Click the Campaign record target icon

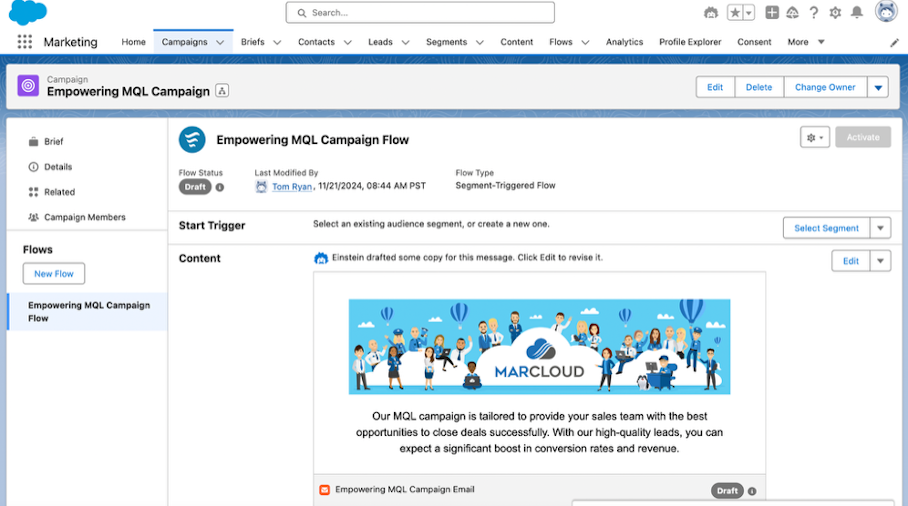[28, 86]
